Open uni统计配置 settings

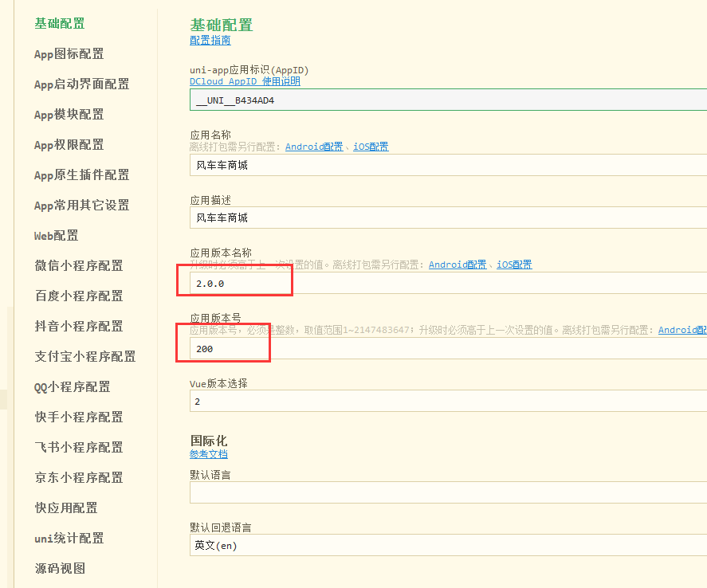tap(68, 538)
